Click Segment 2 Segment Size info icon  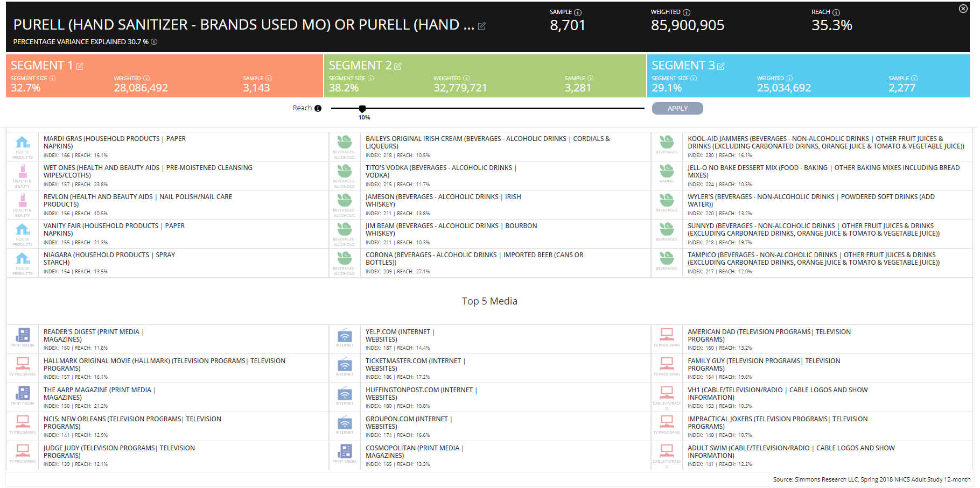point(370,79)
